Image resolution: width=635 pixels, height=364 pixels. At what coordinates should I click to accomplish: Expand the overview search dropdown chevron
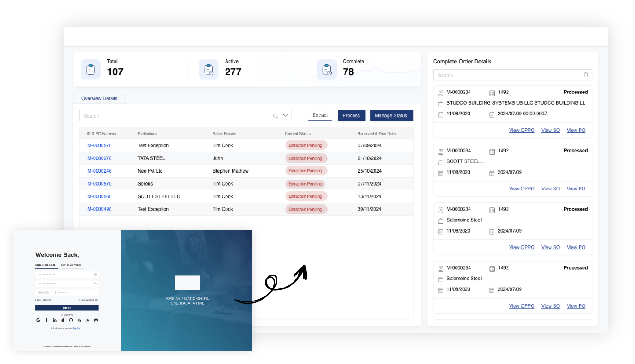[286, 116]
